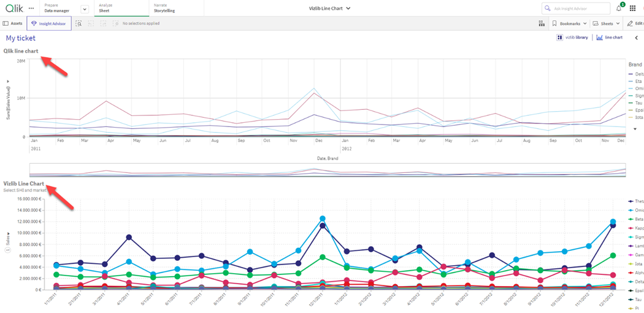Click the step forward selection icon
This screenshot has width=644, height=313.
[x=103, y=23]
